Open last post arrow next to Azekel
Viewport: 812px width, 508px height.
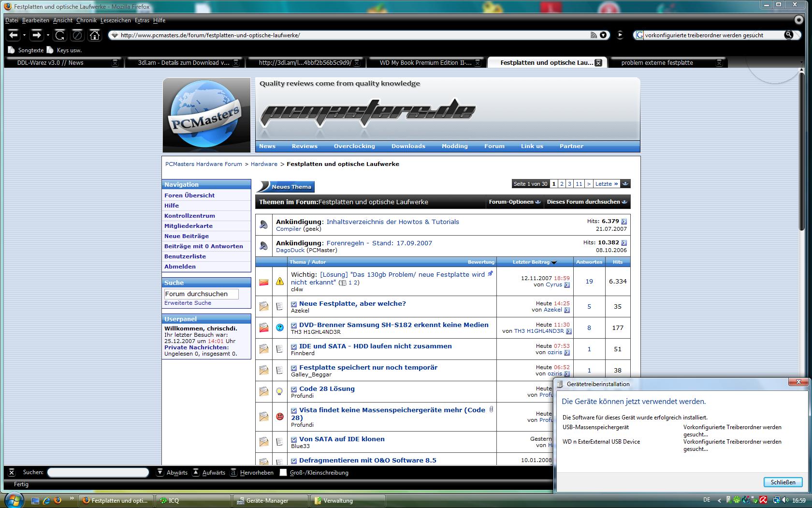click(x=567, y=310)
